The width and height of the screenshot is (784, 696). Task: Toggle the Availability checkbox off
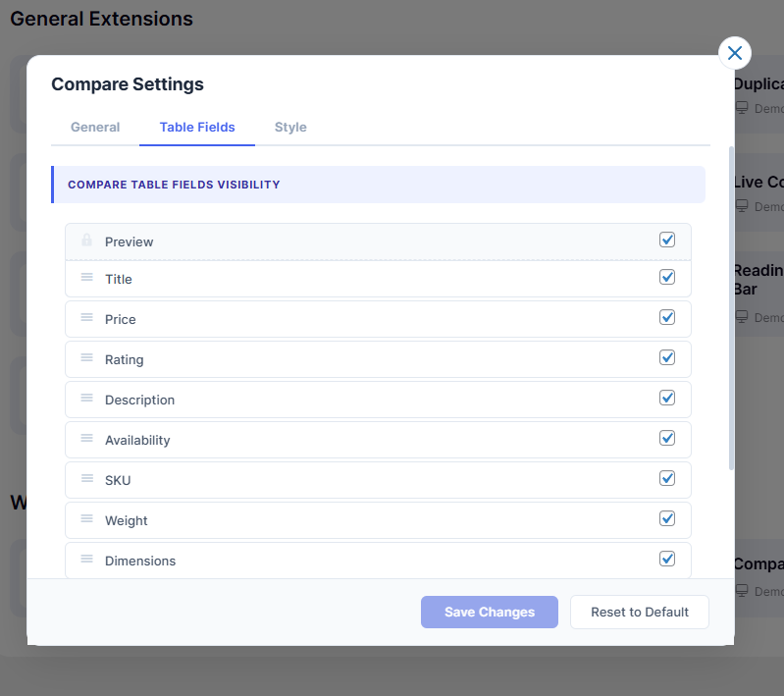point(667,438)
